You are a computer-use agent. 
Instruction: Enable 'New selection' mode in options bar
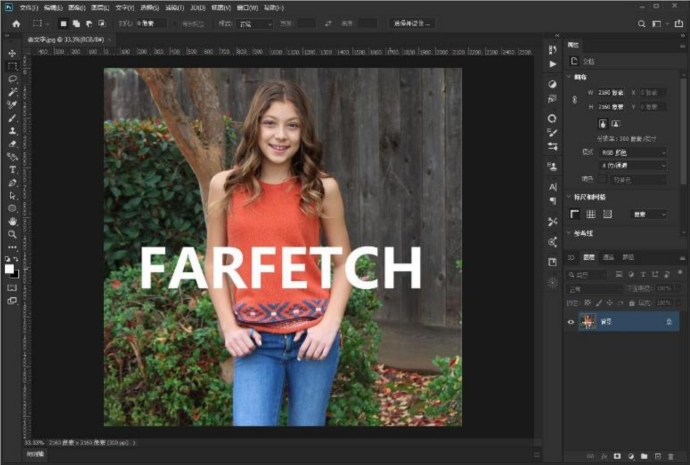pyautogui.click(x=63, y=24)
